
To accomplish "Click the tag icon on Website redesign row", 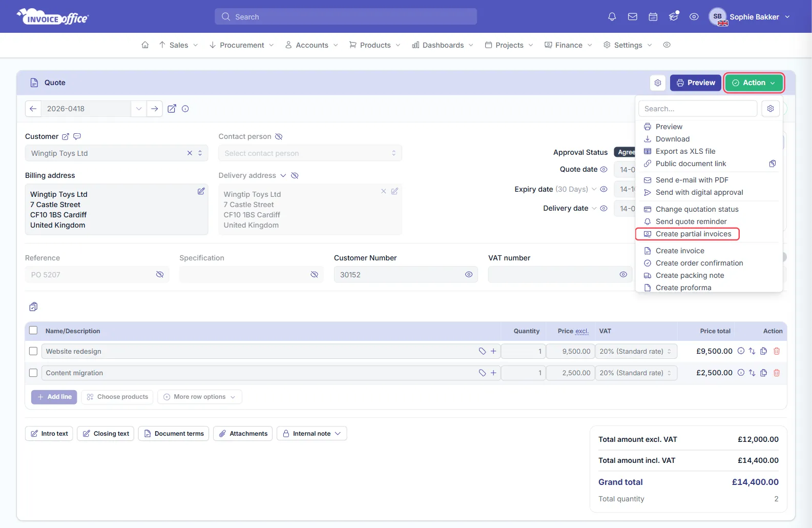I will (x=482, y=351).
